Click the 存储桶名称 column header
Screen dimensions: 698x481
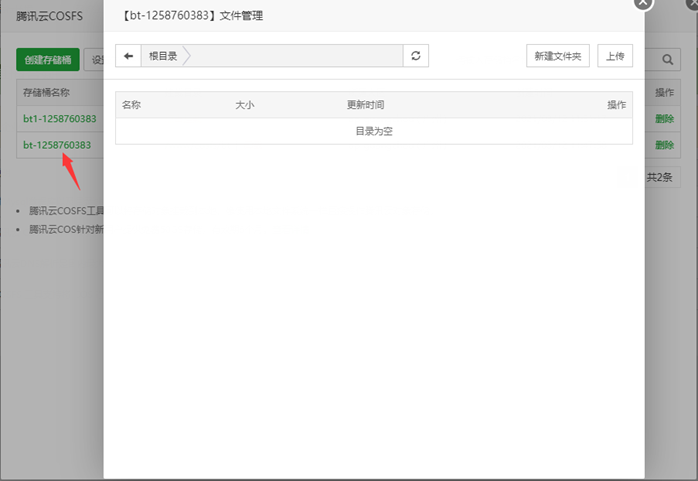(x=46, y=93)
